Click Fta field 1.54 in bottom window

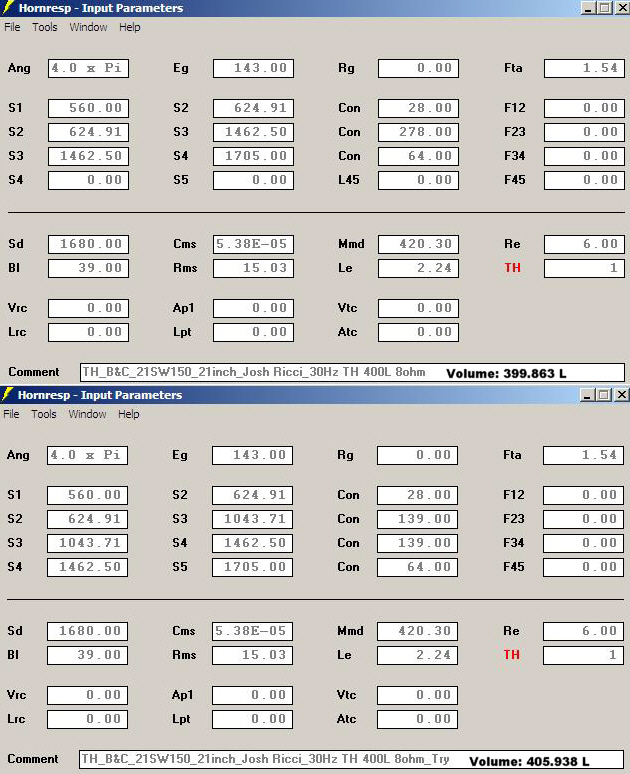pos(583,455)
